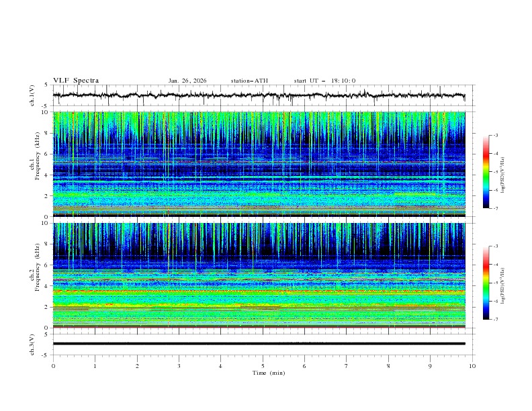Select the ch.1 colorbar "log(PSD)(V²/Hz)" label

pyautogui.click(x=502, y=175)
